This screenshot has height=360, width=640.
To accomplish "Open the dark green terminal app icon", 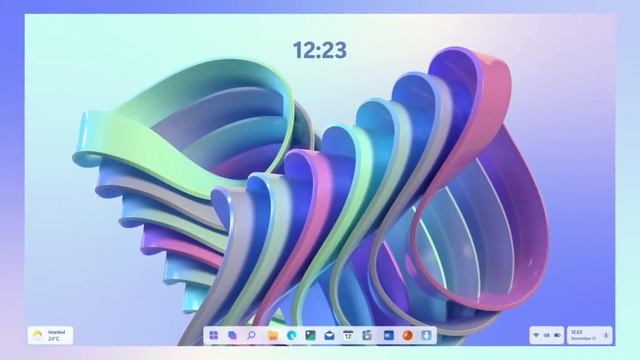I will [311, 336].
